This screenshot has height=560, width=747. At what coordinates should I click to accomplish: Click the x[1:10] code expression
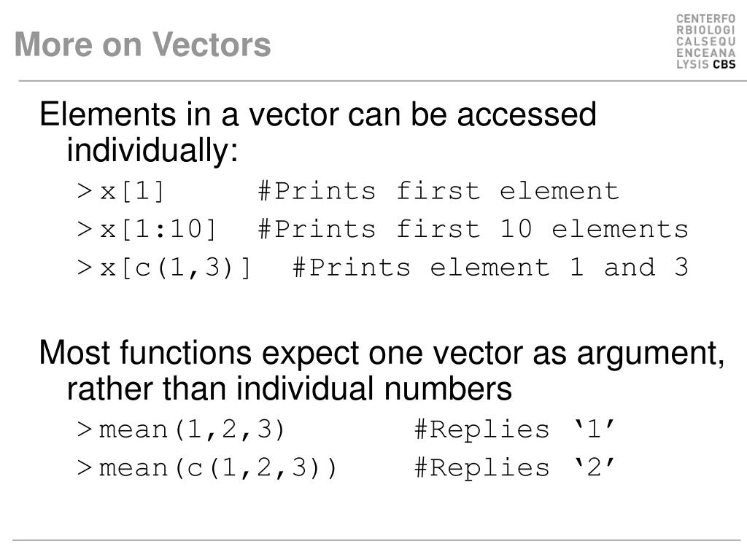coord(158,230)
